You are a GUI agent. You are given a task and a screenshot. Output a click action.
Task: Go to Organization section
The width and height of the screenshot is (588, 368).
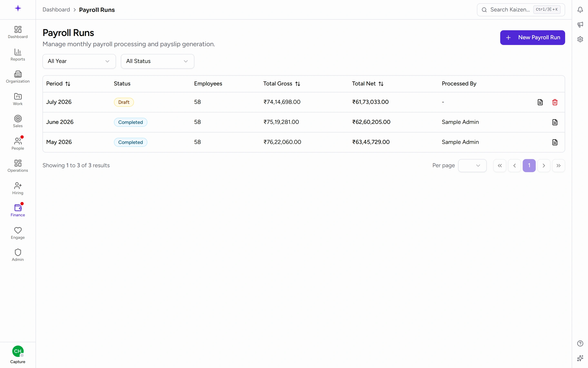(18, 77)
